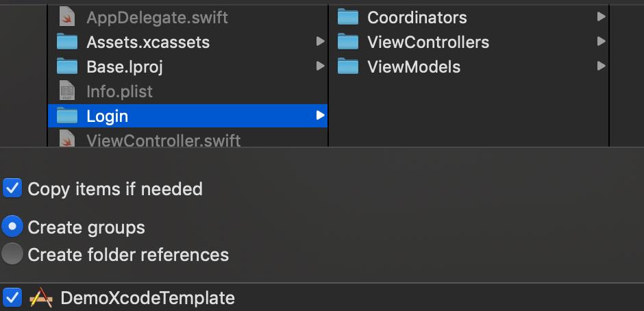The image size is (644, 311).
Task: Expand Assets.xcassets with its disclosure arrow
Action: 321,41
